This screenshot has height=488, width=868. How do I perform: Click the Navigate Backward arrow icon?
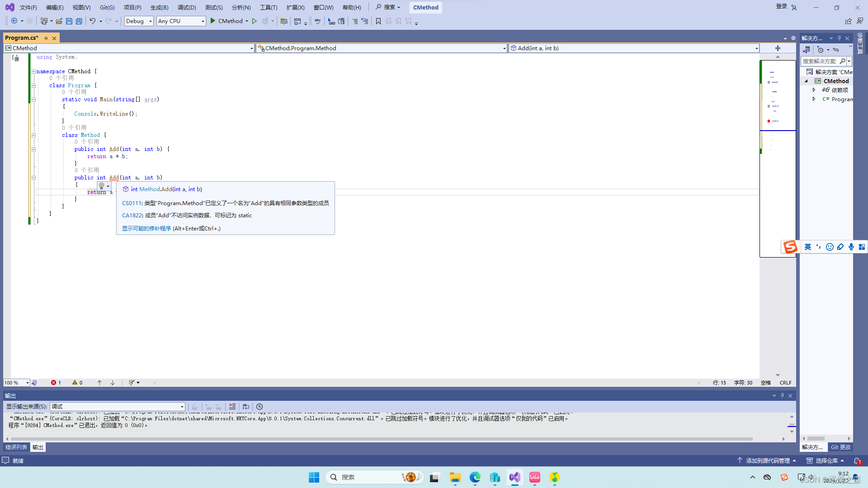tap(14, 21)
